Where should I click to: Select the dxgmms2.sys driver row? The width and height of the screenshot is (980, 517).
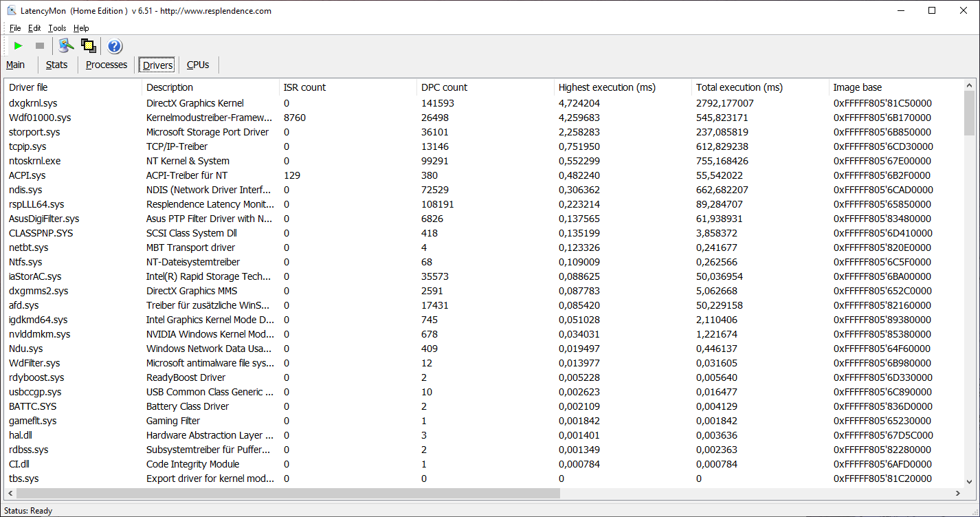pos(484,291)
